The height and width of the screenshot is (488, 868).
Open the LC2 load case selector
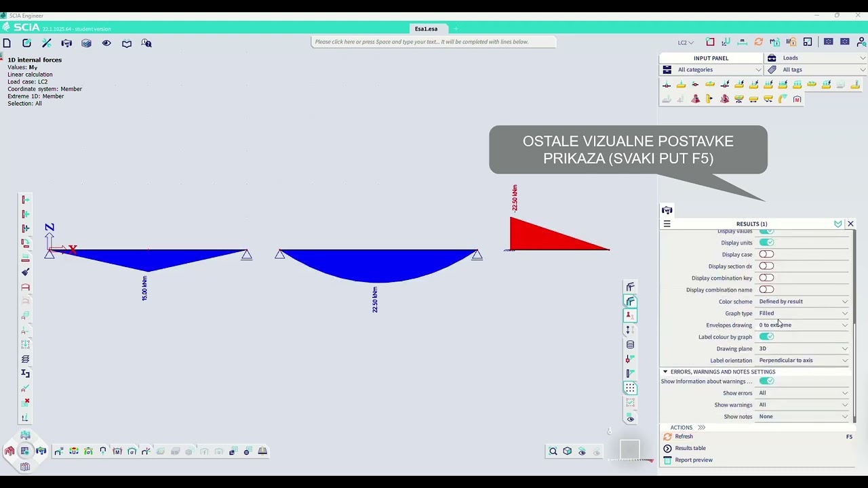click(x=686, y=43)
